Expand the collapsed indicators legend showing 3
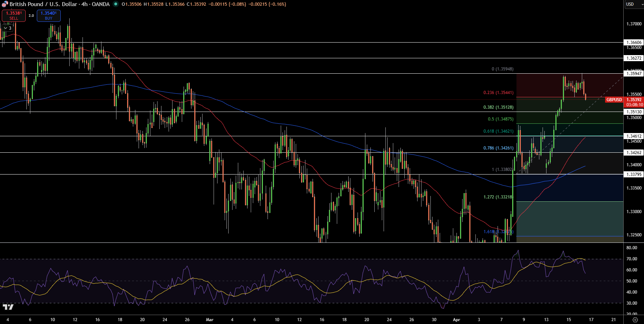644x324 pixels. (x=8, y=28)
